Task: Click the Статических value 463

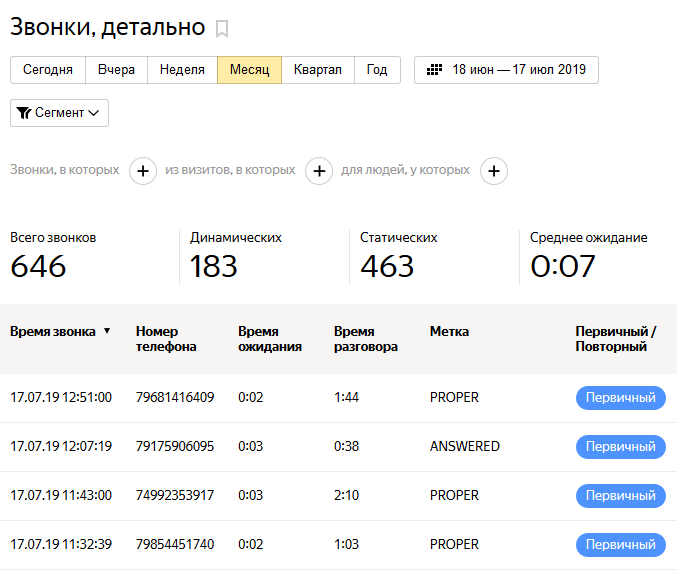Action: point(387,266)
